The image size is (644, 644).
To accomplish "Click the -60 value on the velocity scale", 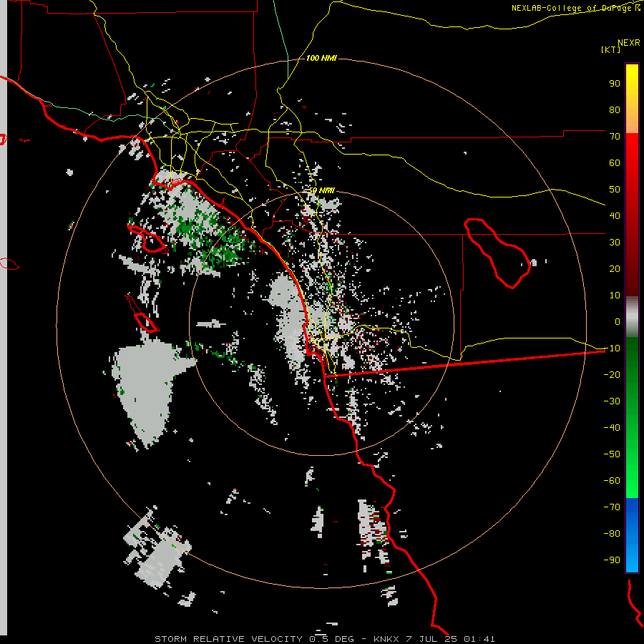I will pyautogui.click(x=612, y=481).
